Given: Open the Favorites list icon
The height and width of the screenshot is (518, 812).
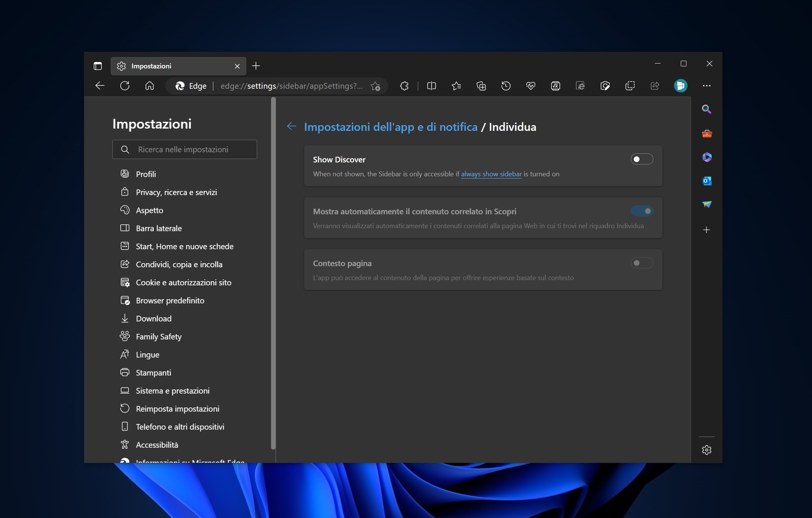Looking at the screenshot, I should (x=456, y=86).
